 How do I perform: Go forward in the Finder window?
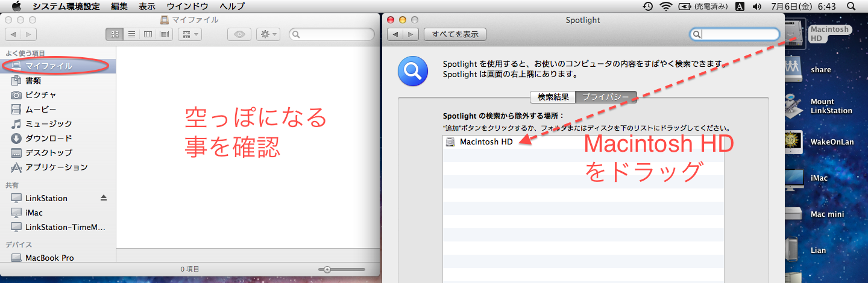28,34
